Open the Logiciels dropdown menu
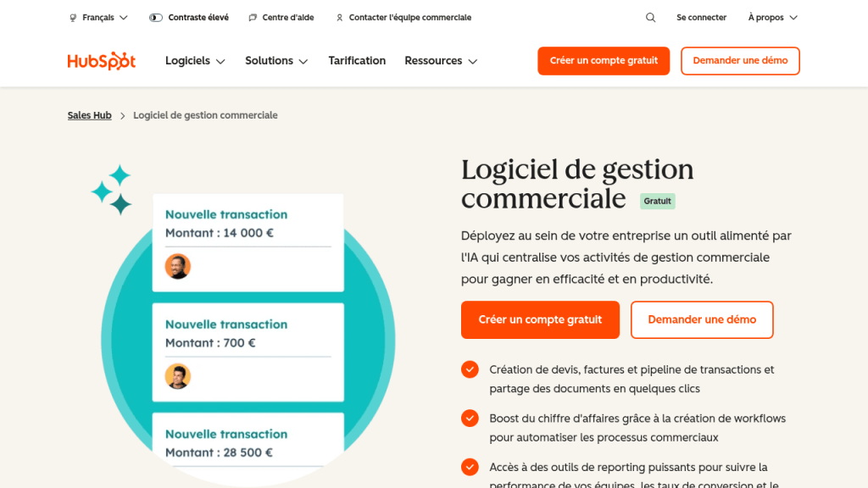This screenshot has height=488, width=868. pos(195,60)
